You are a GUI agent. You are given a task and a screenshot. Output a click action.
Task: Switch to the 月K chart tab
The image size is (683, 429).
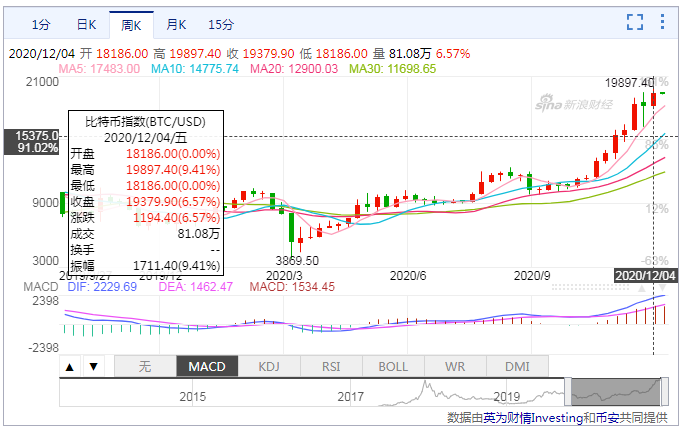[176, 24]
